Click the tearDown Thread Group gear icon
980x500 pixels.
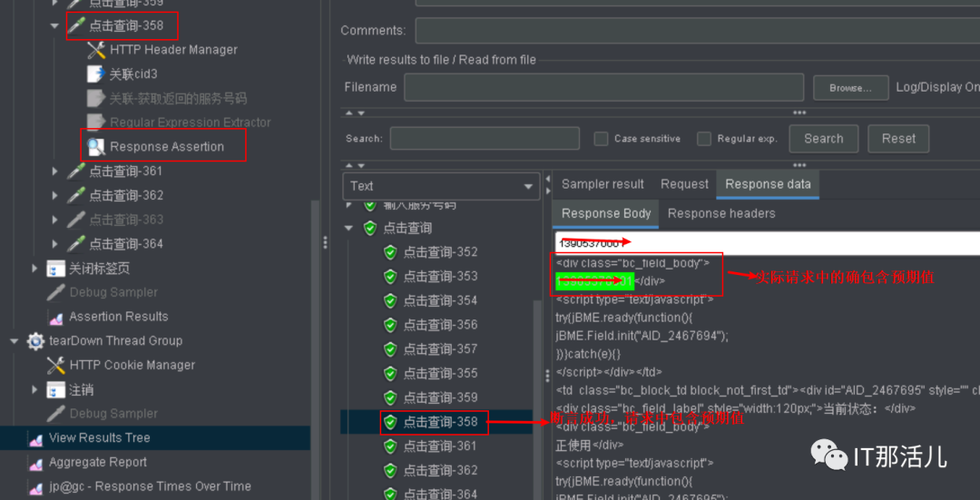point(35,341)
